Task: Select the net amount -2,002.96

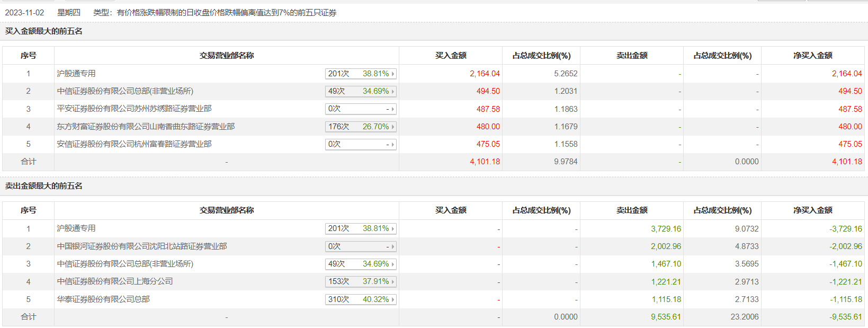Action: click(x=846, y=246)
